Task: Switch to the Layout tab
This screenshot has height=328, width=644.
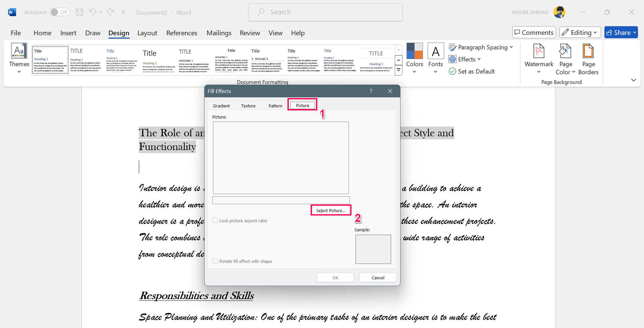Action: 147,33
